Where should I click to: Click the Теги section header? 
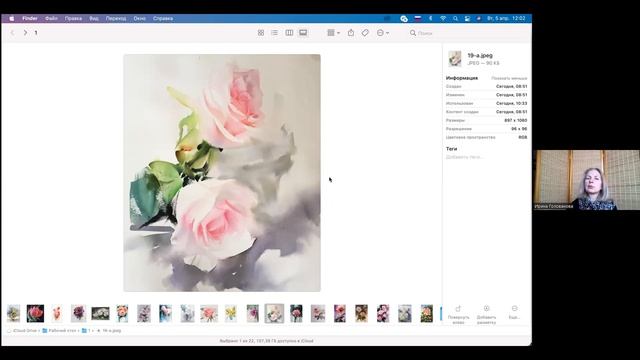click(x=451, y=149)
